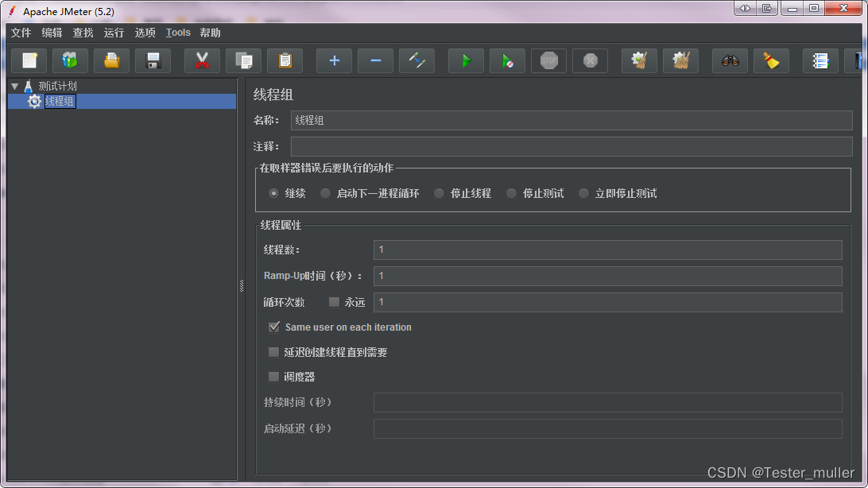Open the 选项 menu
868x488 pixels.
pos(145,33)
